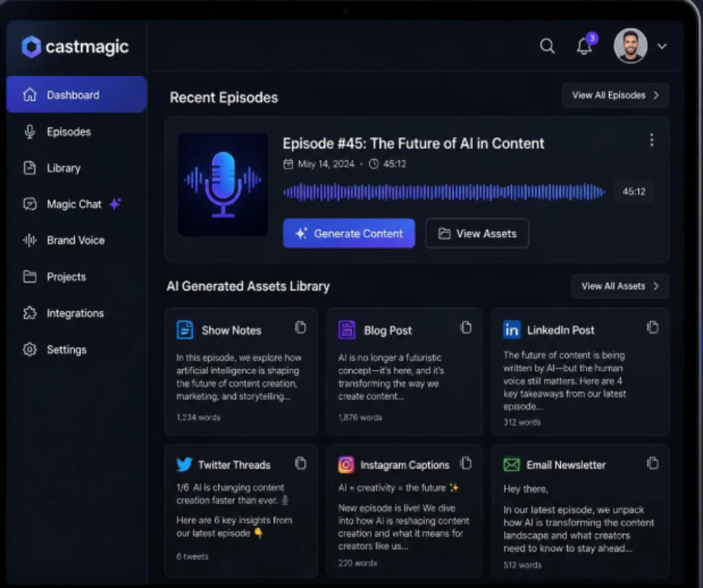The image size is (703, 588).
Task: Click the Brand Voice waveform icon
Action: 30,240
